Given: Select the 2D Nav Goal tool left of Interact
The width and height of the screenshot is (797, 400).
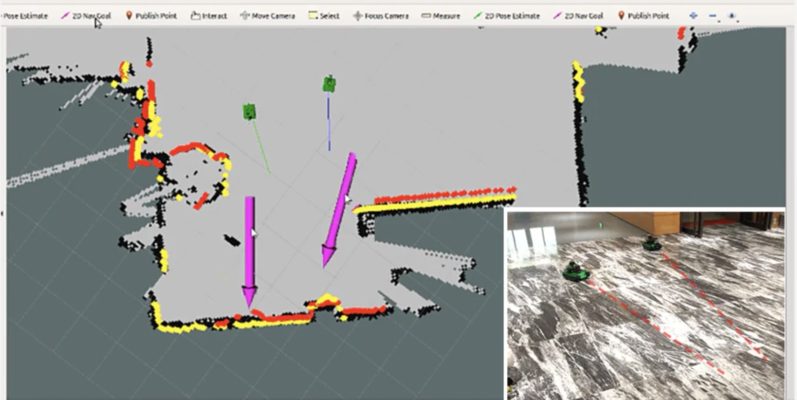Looking at the screenshot, I should coord(86,16).
